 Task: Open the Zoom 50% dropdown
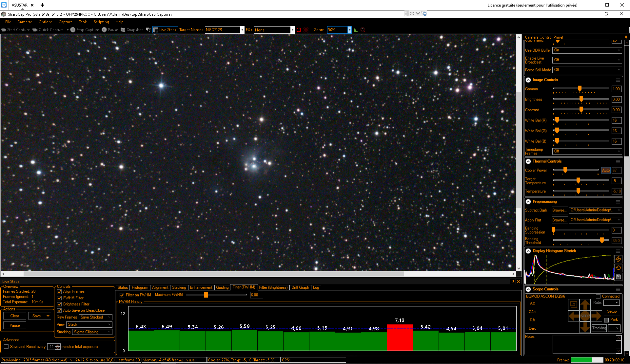point(349,30)
